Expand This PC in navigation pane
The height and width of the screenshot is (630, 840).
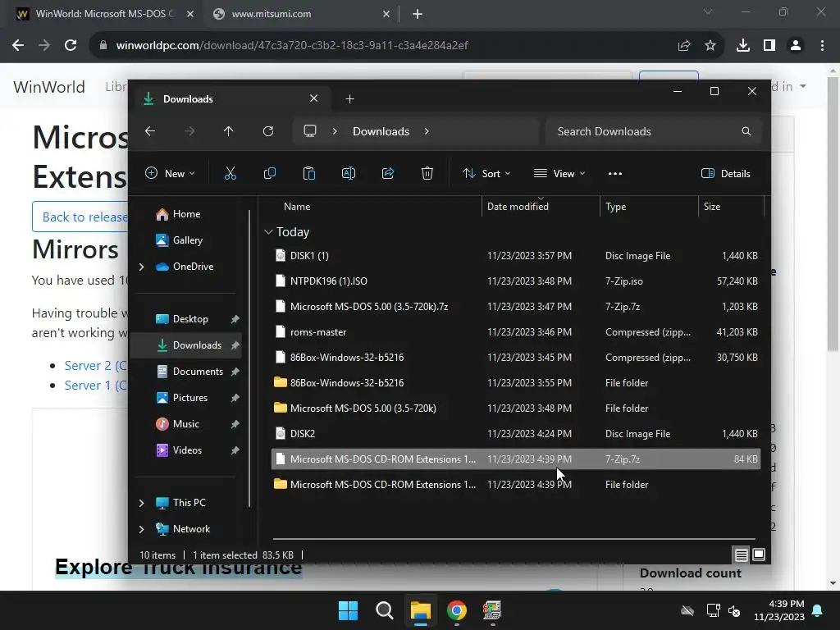tap(141, 503)
